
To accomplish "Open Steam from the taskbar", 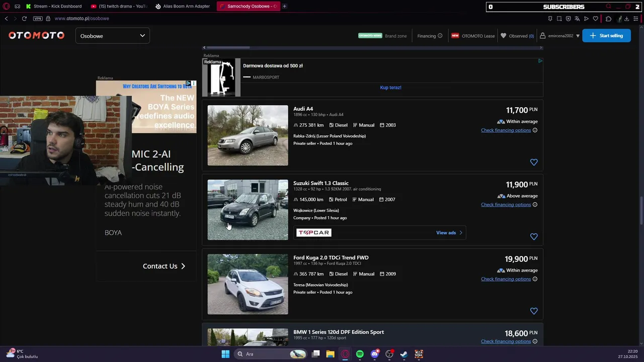I will click(404, 354).
